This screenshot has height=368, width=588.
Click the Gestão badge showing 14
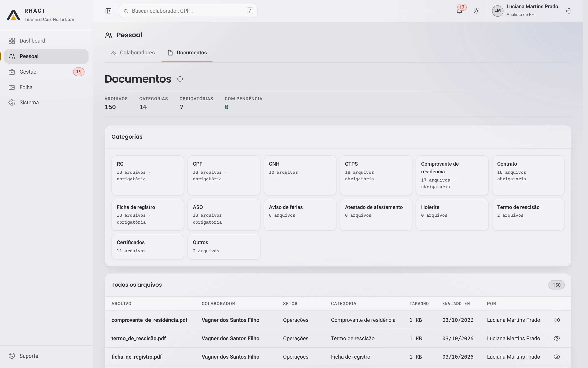(x=79, y=72)
